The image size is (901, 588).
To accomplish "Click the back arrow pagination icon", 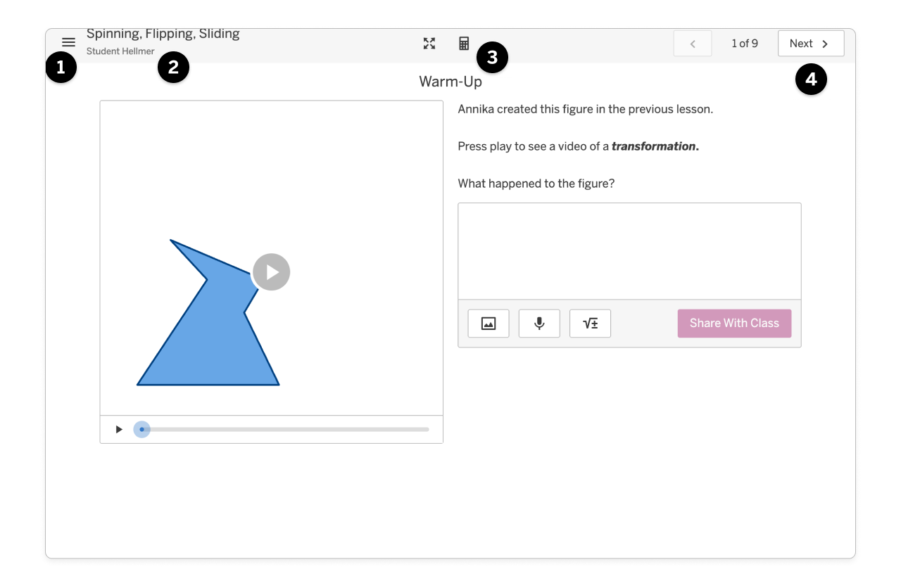I will 692,43.
